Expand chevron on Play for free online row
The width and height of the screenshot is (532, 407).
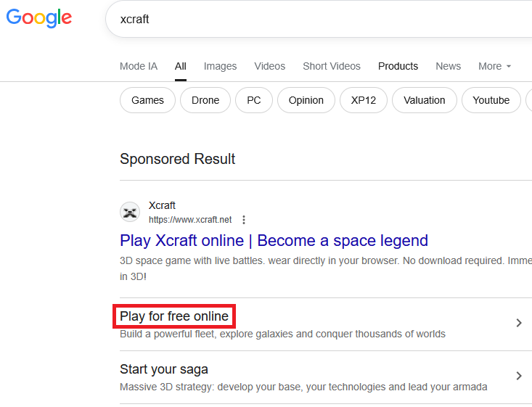(x=518, y=323)
